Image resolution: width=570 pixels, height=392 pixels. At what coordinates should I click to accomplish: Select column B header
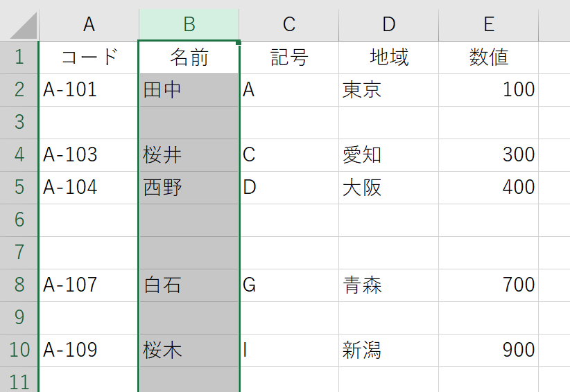tap(189, 25)
